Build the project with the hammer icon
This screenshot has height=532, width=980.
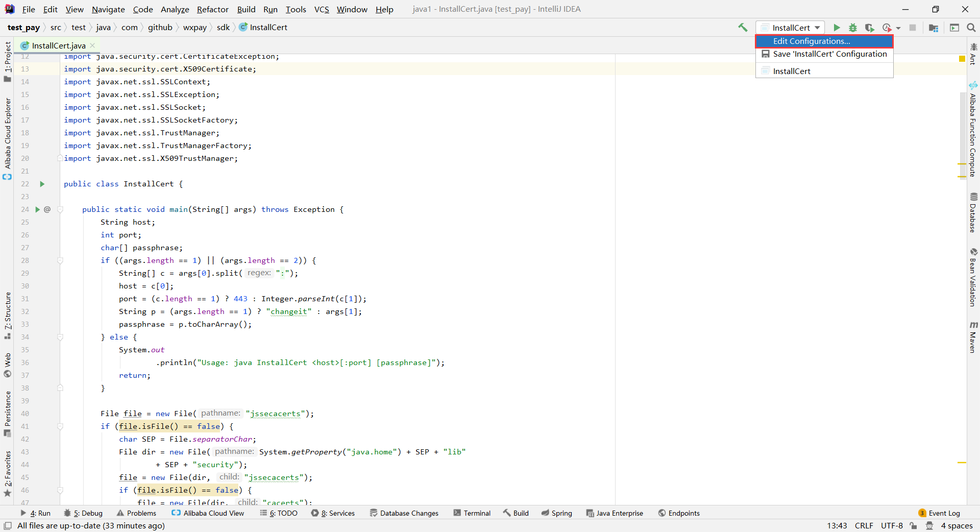tap(743, 28)
